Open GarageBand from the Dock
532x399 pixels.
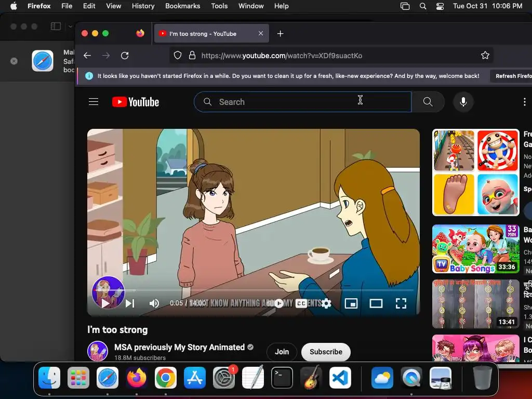(x=311, y=378)
